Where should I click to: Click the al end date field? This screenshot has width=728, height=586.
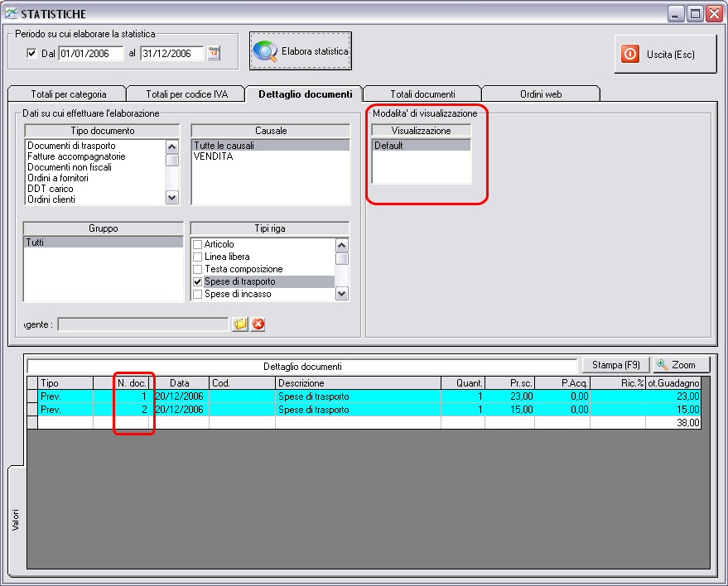171,53
